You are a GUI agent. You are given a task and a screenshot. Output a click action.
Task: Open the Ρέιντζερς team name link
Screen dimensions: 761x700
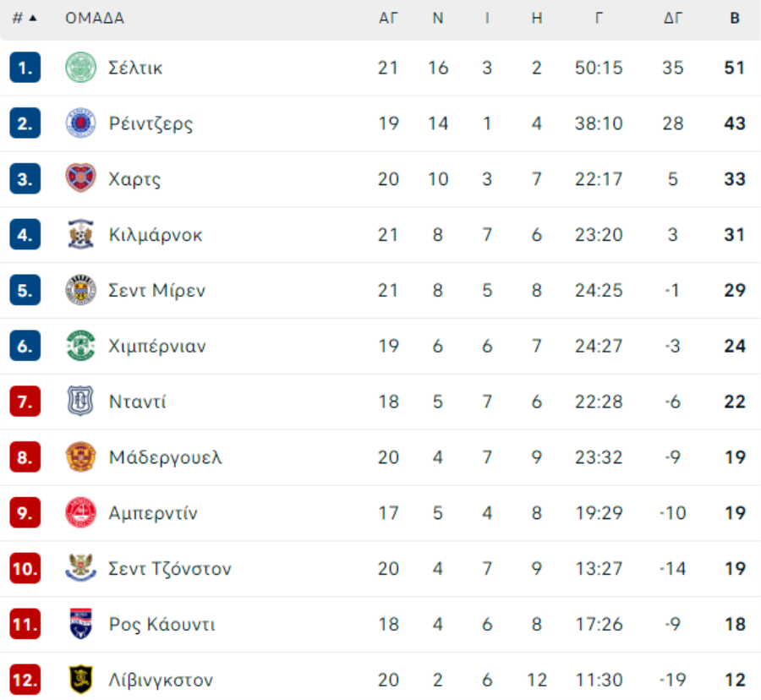pyautogui.click(x=151, y=123)
